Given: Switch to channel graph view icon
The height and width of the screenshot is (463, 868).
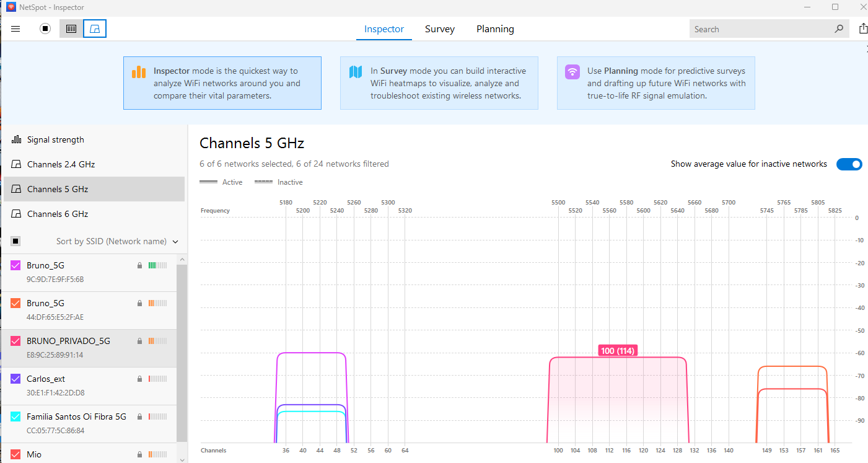Looking at the screenshot, I should pos(95,29).
